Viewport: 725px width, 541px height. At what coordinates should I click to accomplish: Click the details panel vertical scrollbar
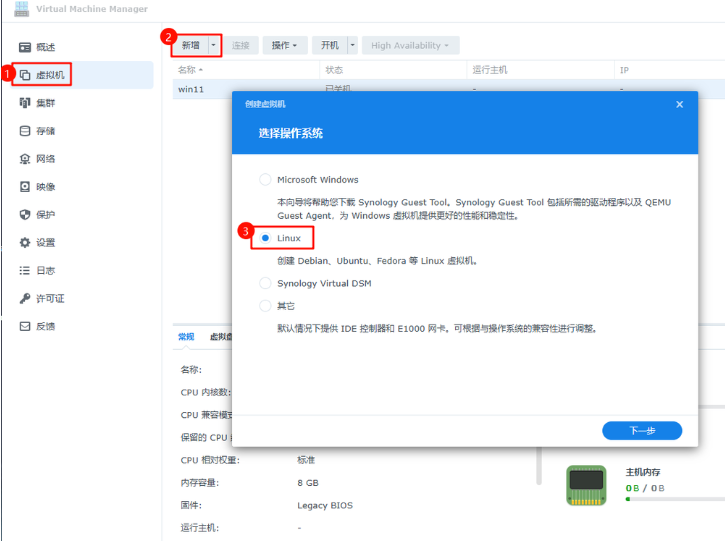539,466
